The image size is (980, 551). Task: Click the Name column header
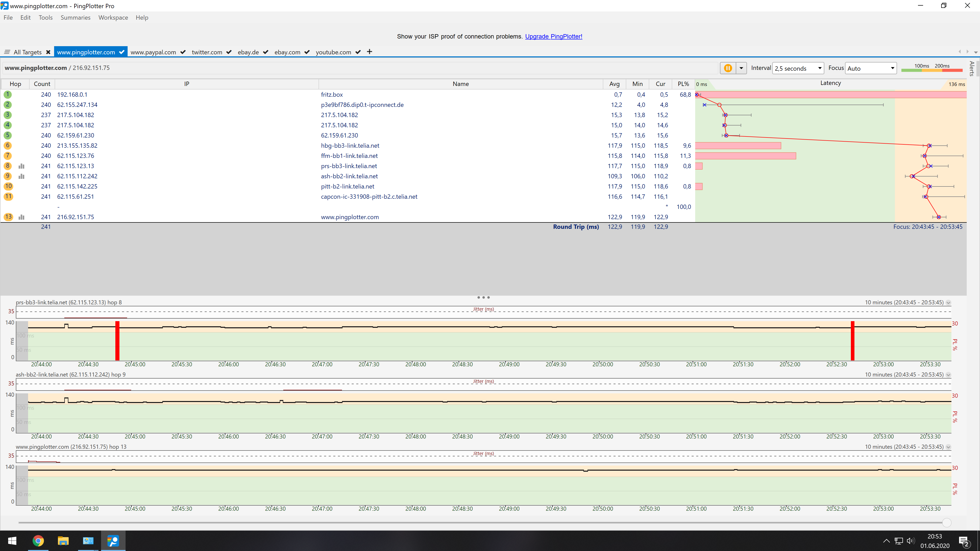coord(461,84)
